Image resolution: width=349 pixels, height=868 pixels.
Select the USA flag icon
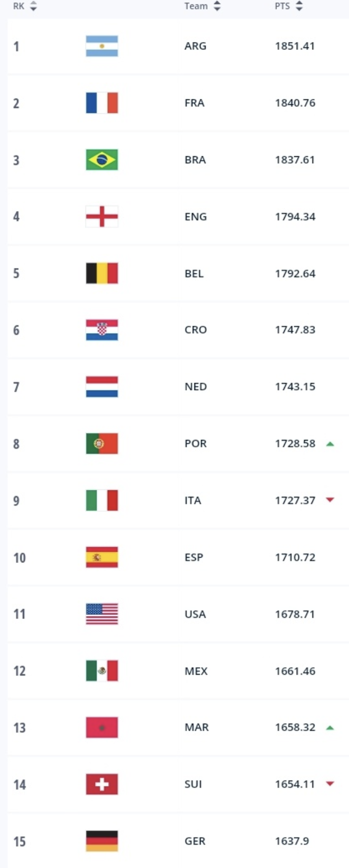pos(102,614)
